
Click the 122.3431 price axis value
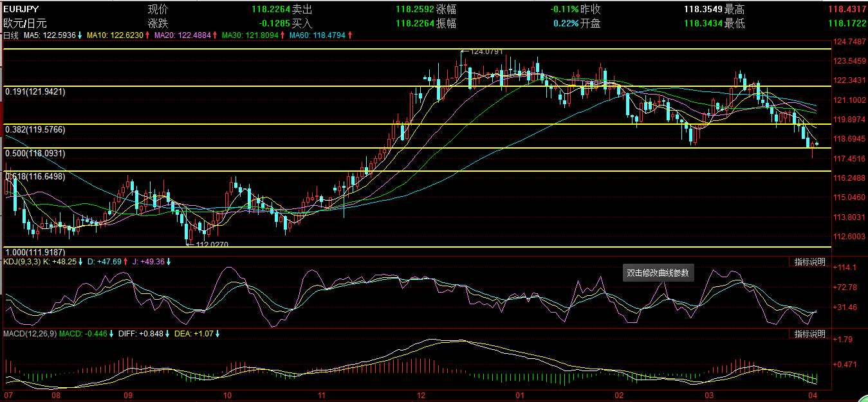848,80
